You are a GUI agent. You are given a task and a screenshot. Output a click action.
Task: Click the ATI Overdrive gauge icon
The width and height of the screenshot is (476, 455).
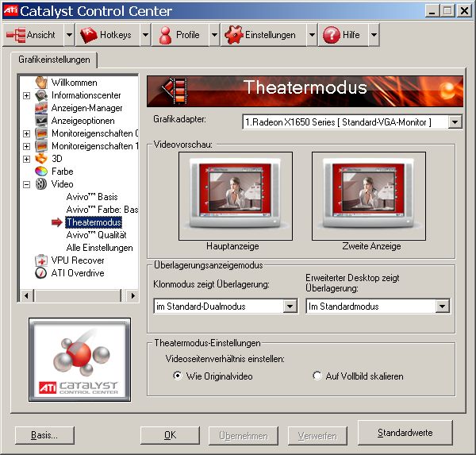click(41, 273)
